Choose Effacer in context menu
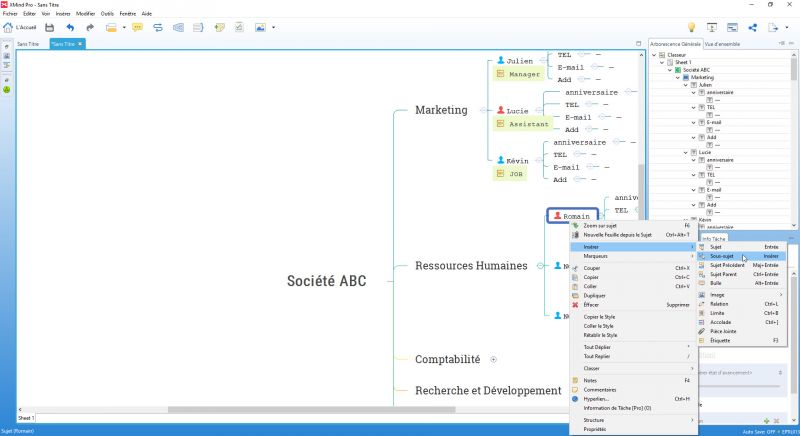 click(633, 305)
